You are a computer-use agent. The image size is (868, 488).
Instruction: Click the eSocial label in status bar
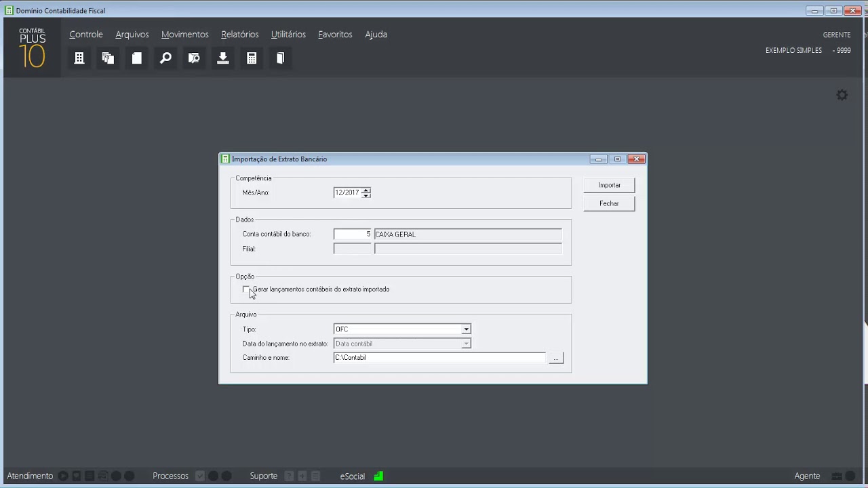pos(353,476)
